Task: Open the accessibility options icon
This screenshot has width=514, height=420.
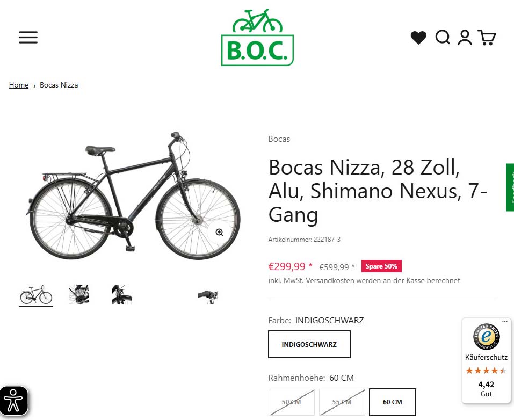Action: (x=13, y=400)
